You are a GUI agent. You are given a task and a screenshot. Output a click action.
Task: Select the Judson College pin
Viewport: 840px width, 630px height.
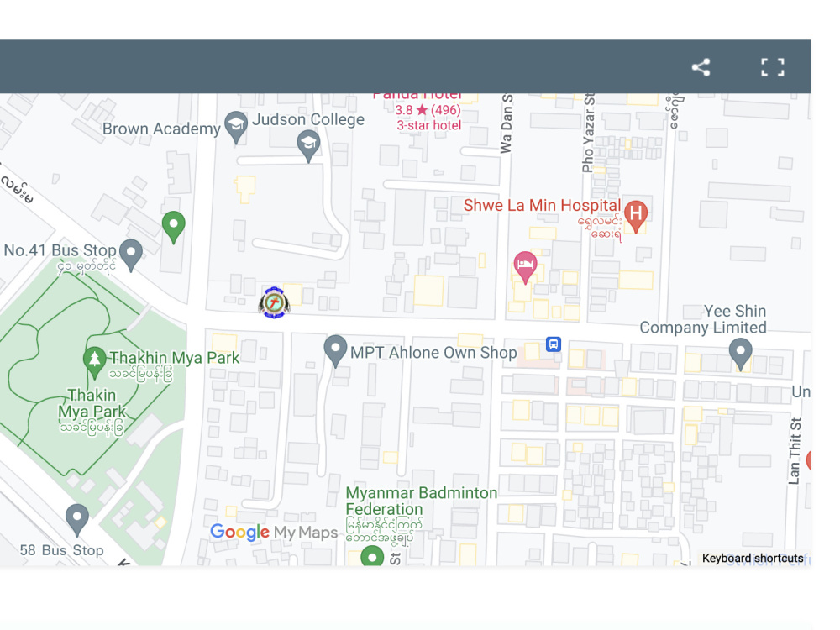308,146
